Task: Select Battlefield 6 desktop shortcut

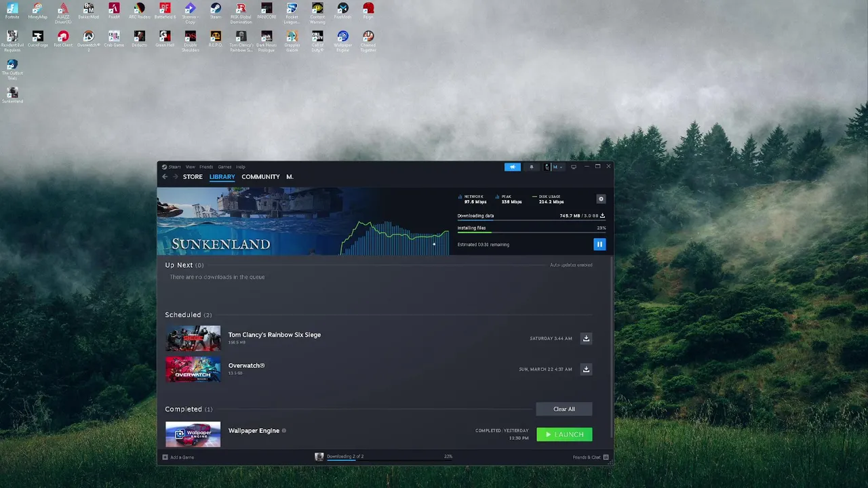Action: click(165, 12)
